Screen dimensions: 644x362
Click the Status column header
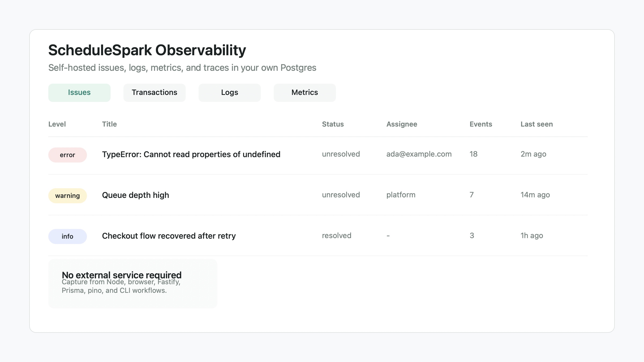click(333, 124)
